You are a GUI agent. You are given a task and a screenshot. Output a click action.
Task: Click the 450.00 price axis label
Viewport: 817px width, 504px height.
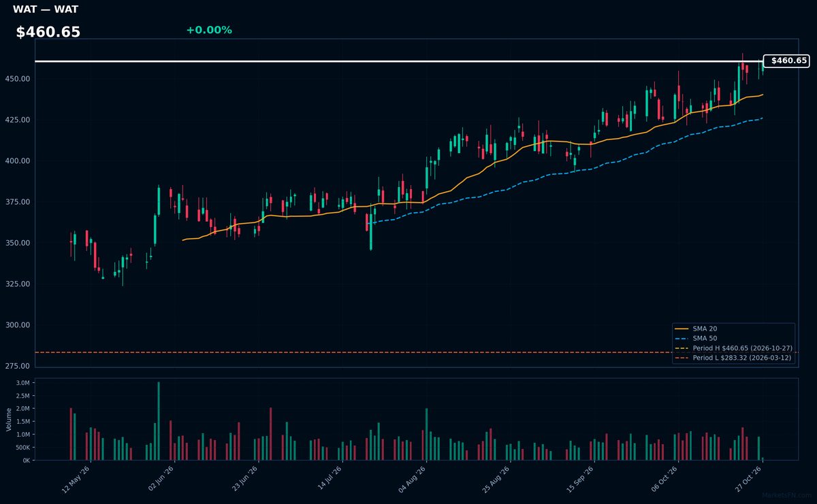18,79
